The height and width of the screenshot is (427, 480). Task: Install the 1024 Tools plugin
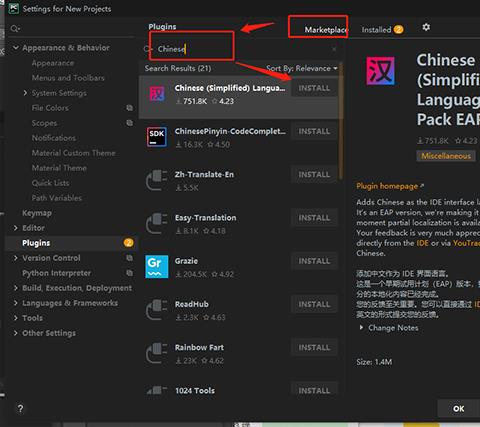point(314,389)
